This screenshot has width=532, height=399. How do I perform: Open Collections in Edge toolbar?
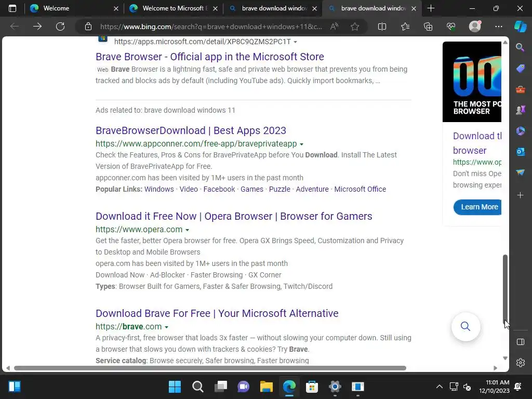tap(428, 26)
